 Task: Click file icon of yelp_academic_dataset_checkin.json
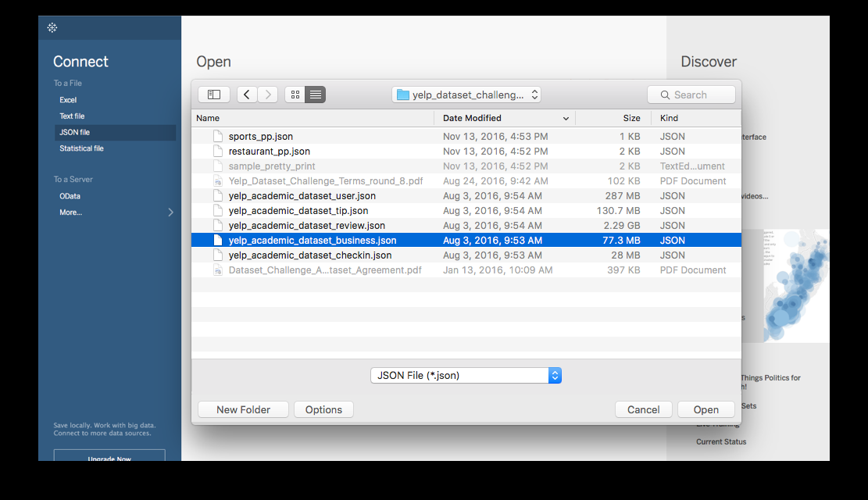[x=218, y=255]
